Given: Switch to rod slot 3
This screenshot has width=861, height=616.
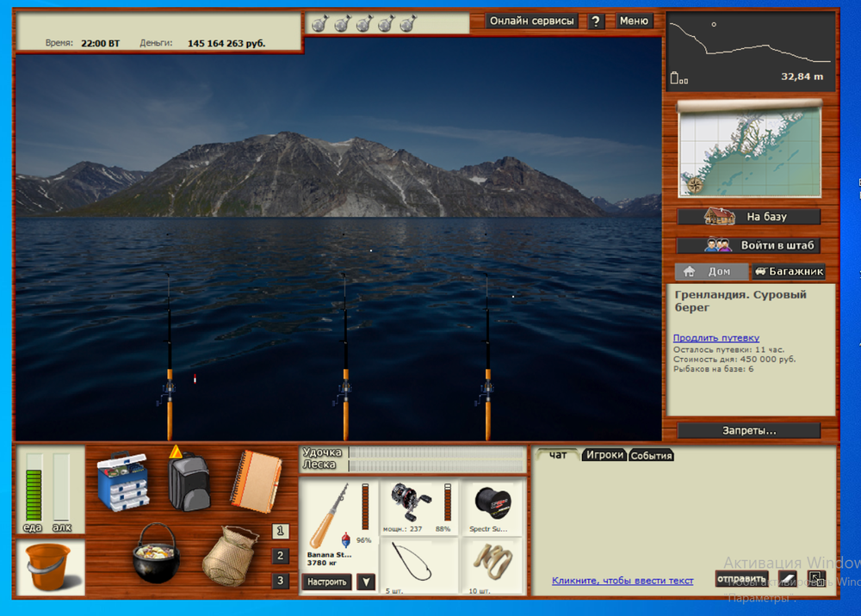Looking at the screenshot, I should pyautogui.click(x=280, y=582).
